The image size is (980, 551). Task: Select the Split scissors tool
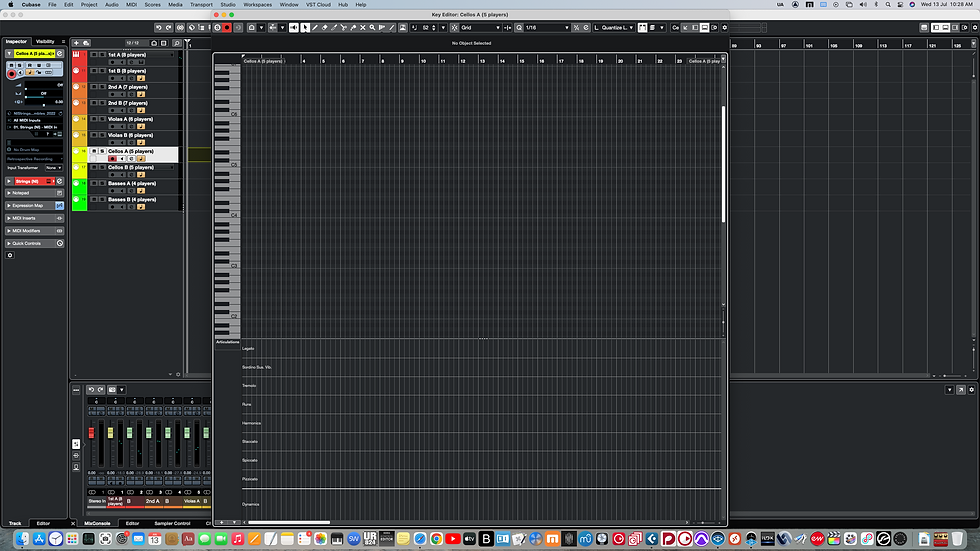(x=343, y=27)
